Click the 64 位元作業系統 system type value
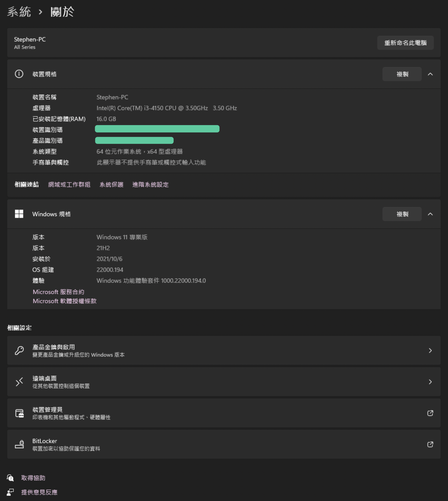 140,151
